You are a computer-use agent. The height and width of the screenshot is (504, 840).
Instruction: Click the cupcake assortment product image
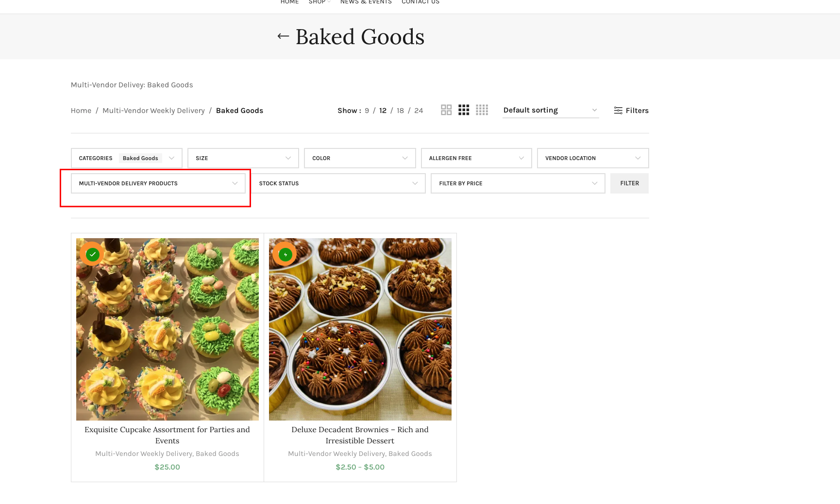pos(168,329)
